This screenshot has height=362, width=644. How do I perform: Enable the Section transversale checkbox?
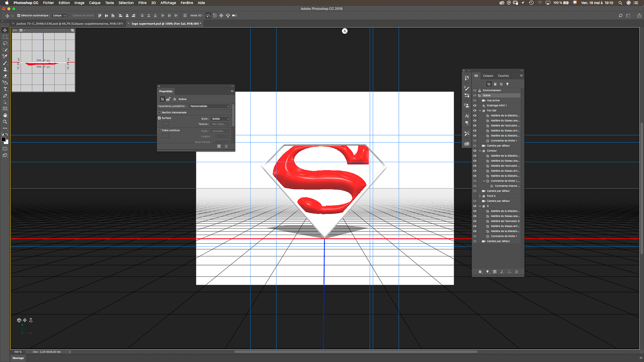point(159,113)
